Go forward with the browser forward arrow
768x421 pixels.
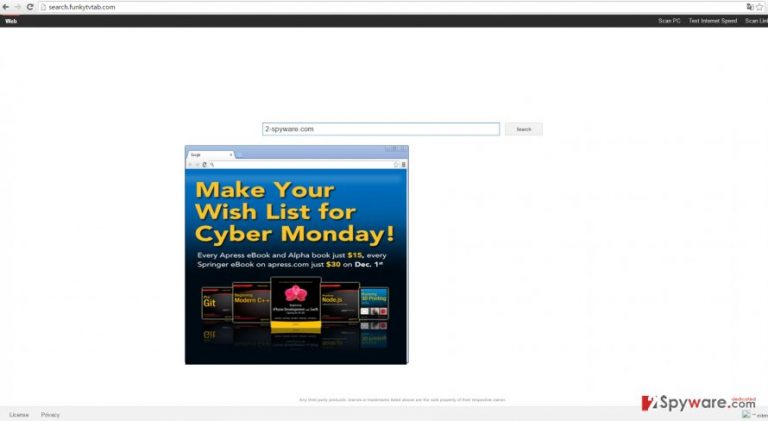click(x=18, y=7)
